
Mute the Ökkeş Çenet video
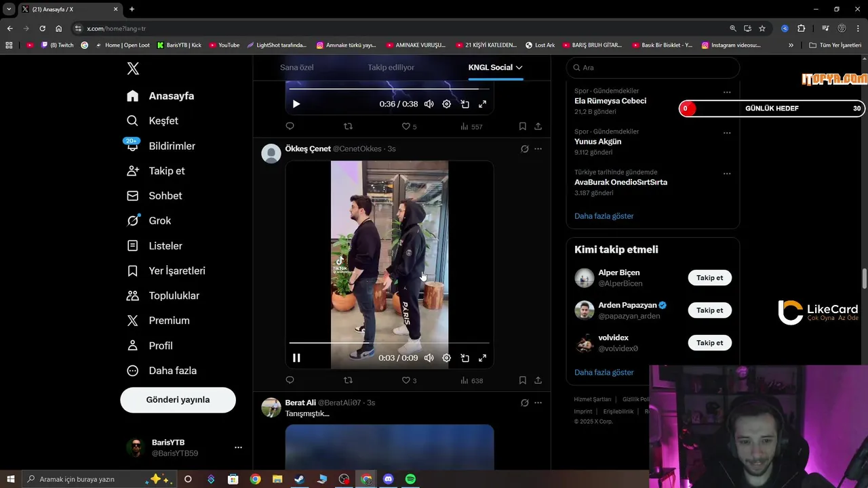pos(429,358)
